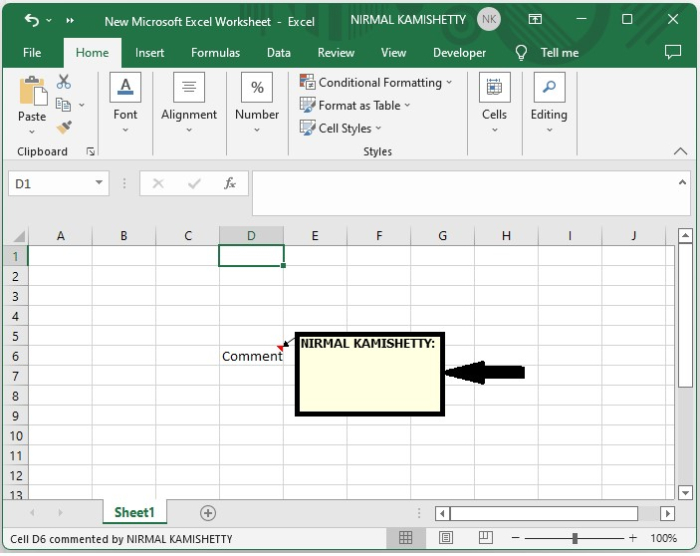Select the Format Painter brush
Screen dimensions: 700x556
[x=64, y=127]
